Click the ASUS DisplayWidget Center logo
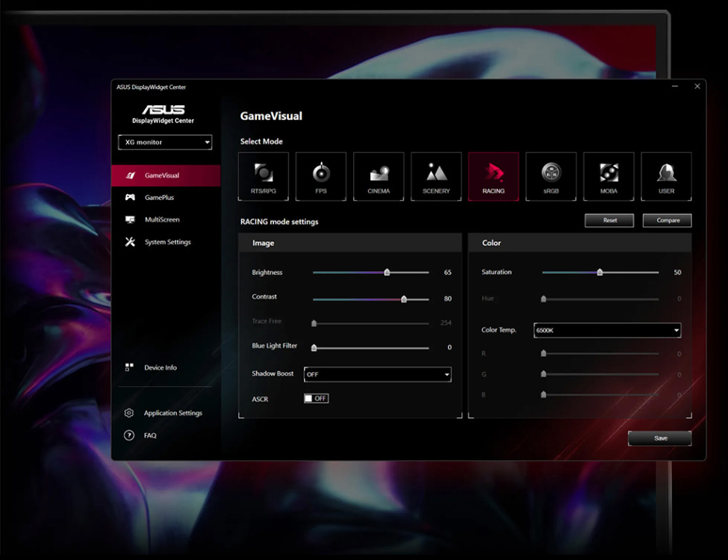Viewport: 728px width, 560px height. click(x=163, y=113)
